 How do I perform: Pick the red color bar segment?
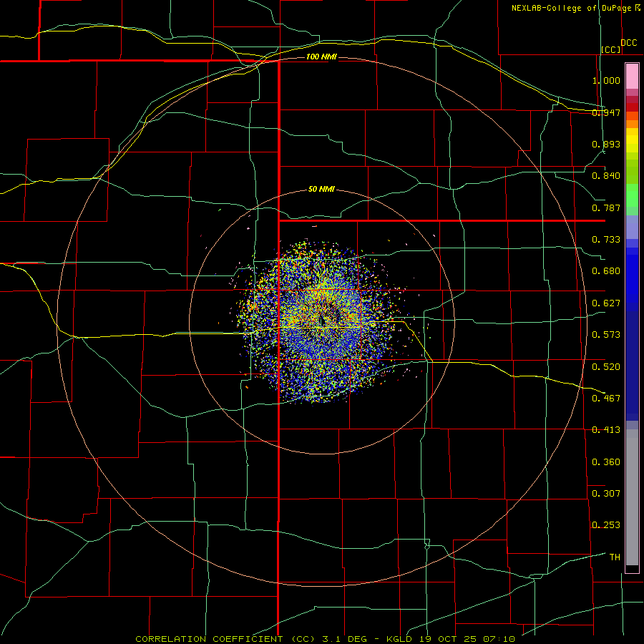632,107
